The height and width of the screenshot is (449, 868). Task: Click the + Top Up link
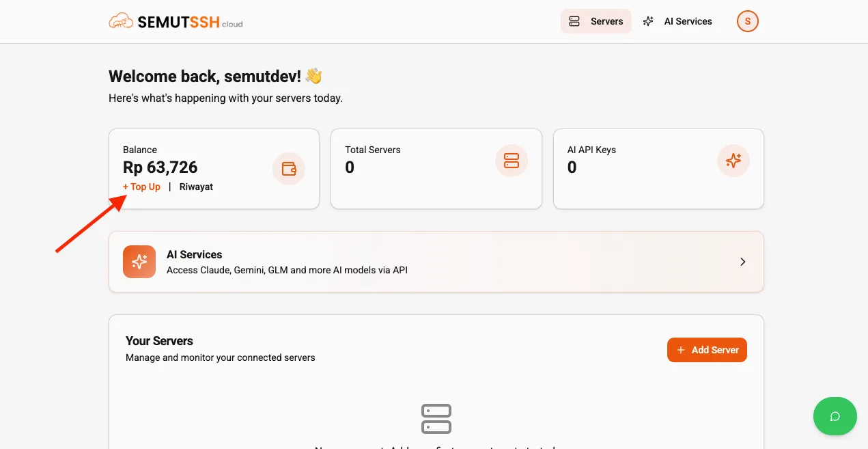[142, 187]
